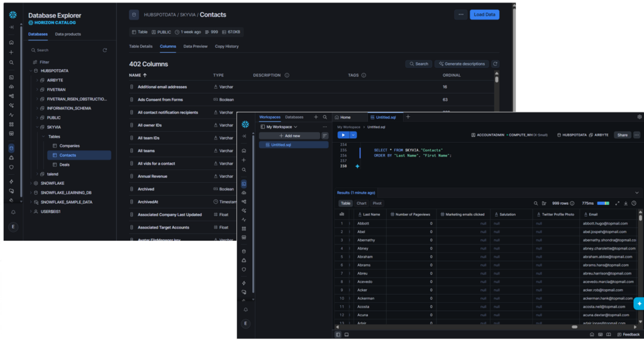
Task: Switch to Databases tab in worksheet window
Action: click(294, 117)
